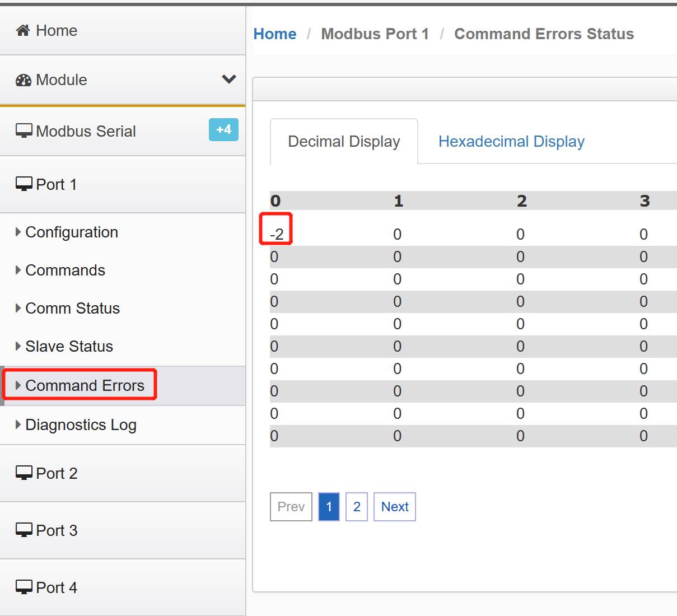The image size is (677, 616).
Task: Click the Module palette icon
Action: [x=24, y=80]
